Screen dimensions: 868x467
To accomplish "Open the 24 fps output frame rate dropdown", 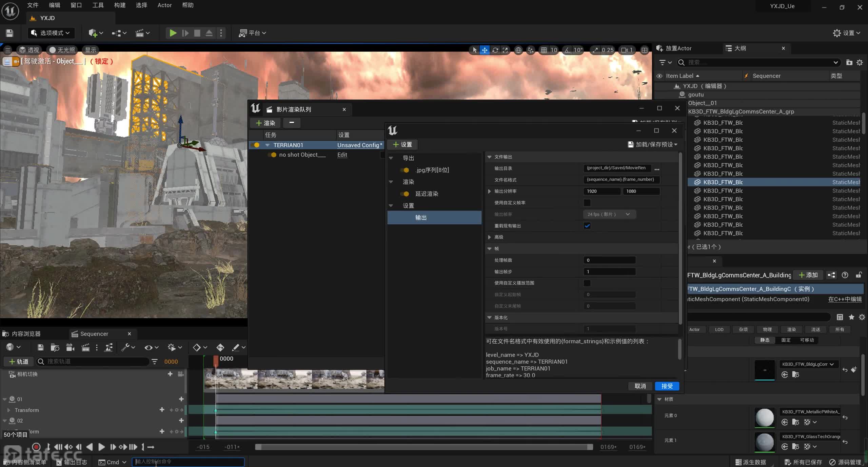I will click(609, 214).
